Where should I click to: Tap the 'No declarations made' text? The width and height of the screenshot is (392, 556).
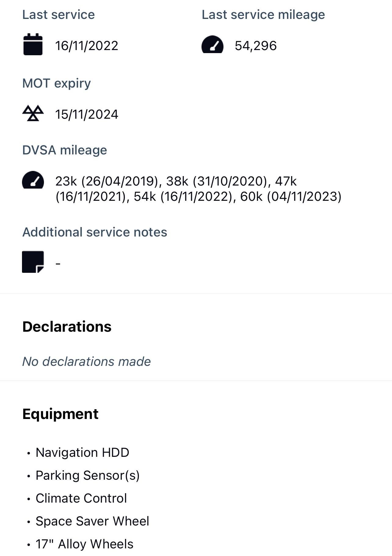[x=86, y=362]
